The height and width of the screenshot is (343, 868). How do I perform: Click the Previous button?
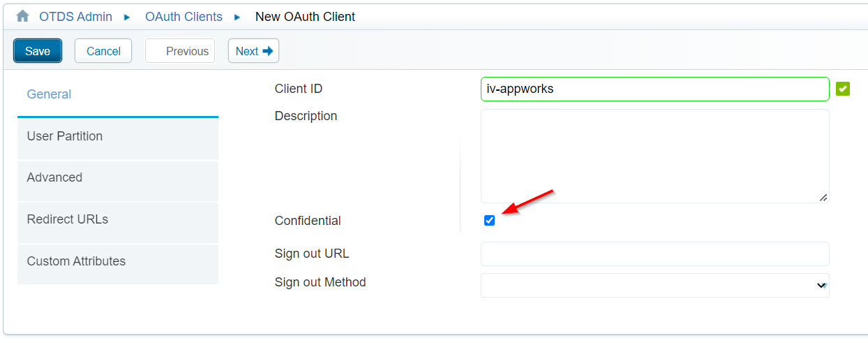(180, 51)
